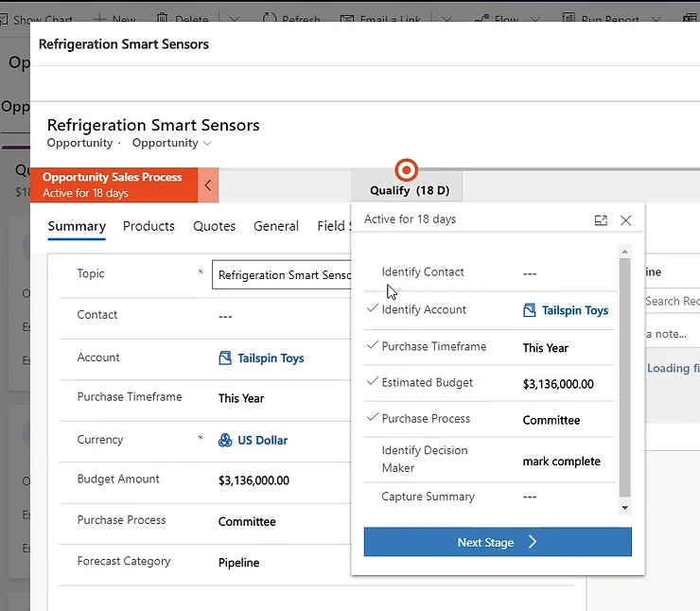Click the Purchase Process Committee value in flyout

551,420
